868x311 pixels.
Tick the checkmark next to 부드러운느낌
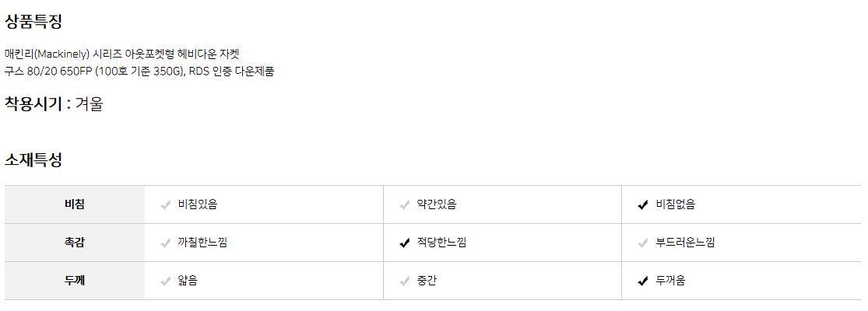coord(642,243)
